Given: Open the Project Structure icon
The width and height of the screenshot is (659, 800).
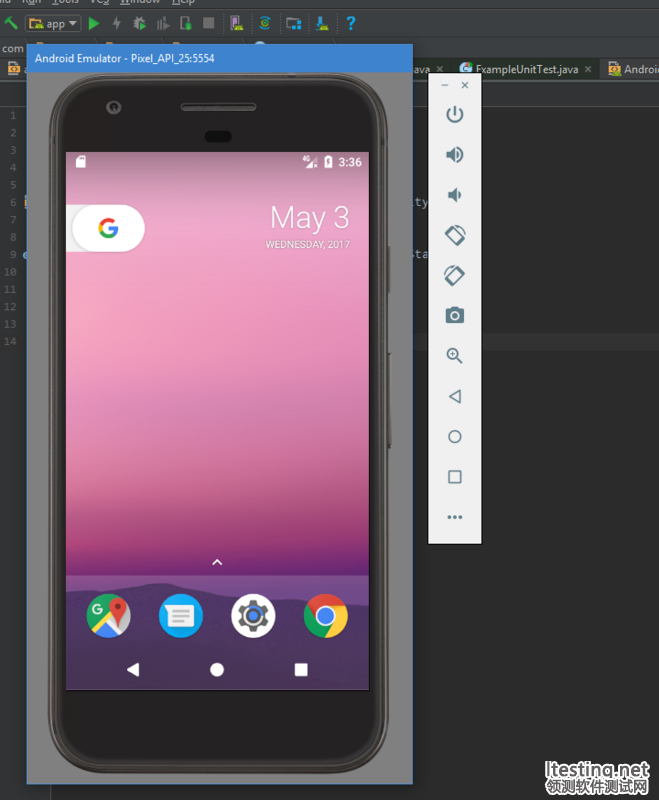Looking at the screenshot, I should pos(294,23).
